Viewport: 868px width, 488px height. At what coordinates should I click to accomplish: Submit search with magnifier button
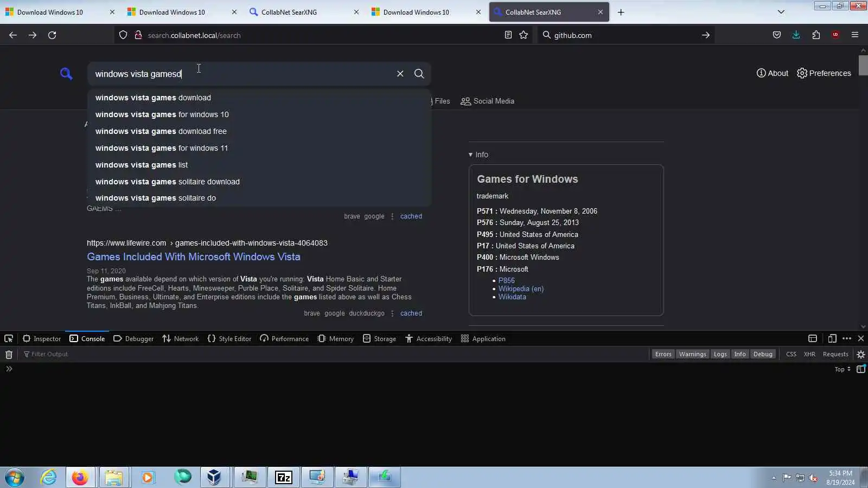pyautogui.click(x=419, y=74)
